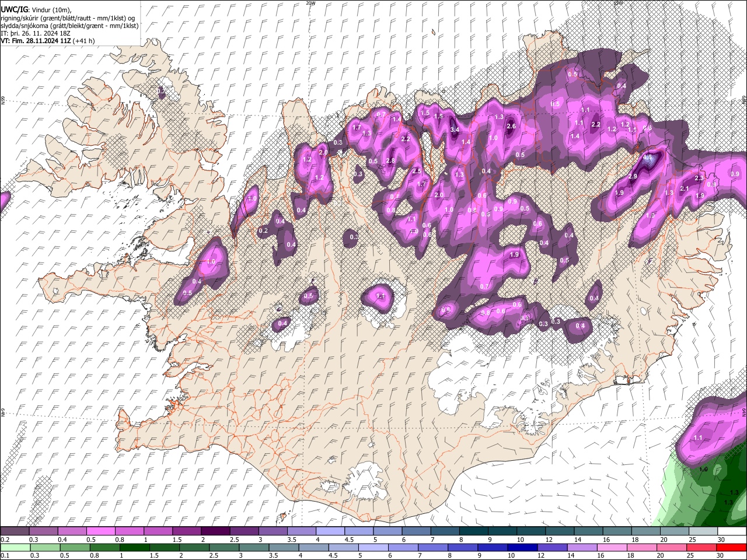Select bottom legend swatch between 10 and 12
The image size is (747, 560).
523,547
